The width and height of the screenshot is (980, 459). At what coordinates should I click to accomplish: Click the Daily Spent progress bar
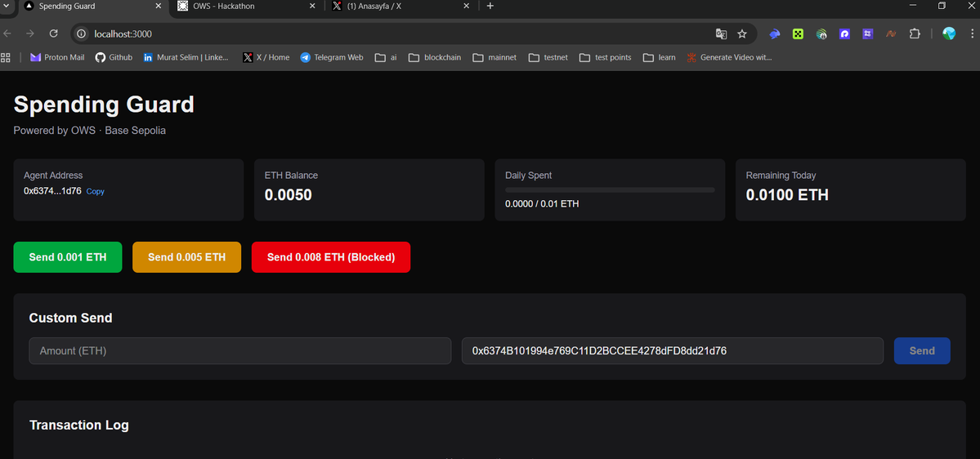click(610, 189)
